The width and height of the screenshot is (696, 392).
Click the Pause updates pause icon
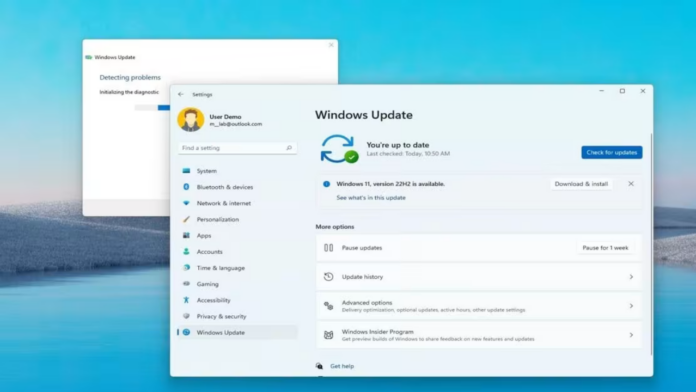(x=328, y=248)
